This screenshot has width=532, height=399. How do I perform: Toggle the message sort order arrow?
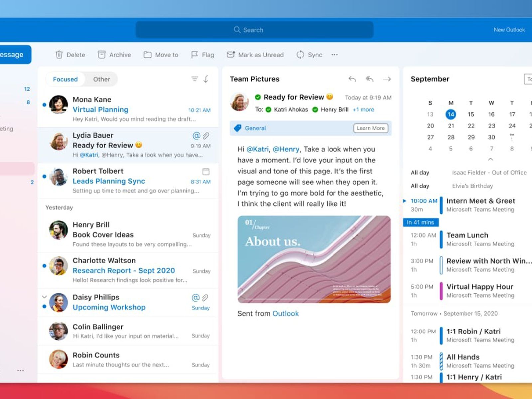coord(206,79)
